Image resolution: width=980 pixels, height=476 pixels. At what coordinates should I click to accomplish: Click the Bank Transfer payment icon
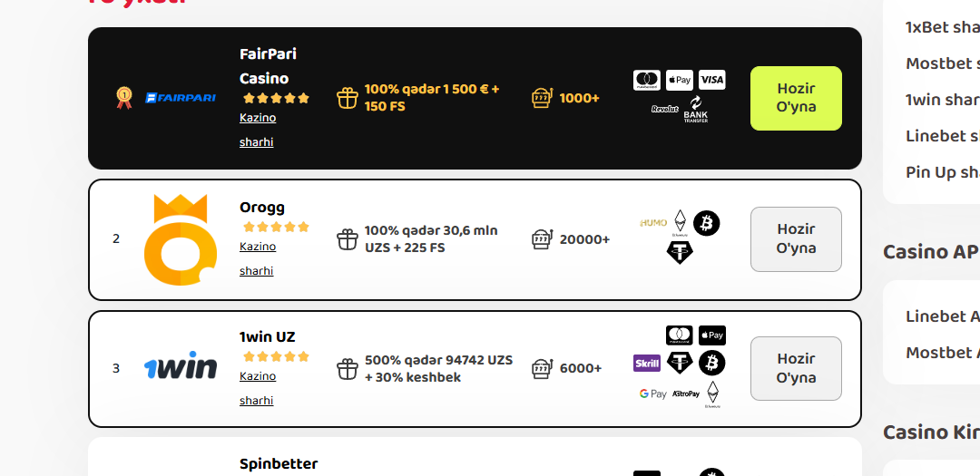click(696, 109)
